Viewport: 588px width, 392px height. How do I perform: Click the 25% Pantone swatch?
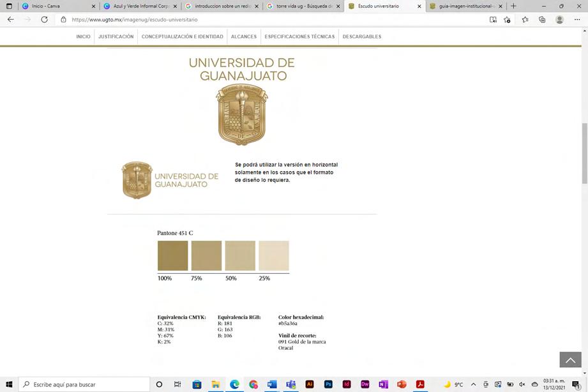[274, 255]
